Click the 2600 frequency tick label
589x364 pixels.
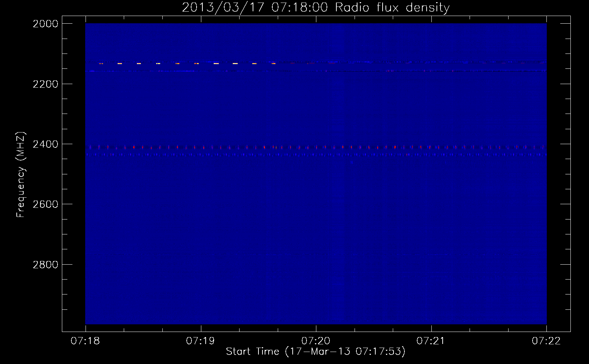coord(46,204)
